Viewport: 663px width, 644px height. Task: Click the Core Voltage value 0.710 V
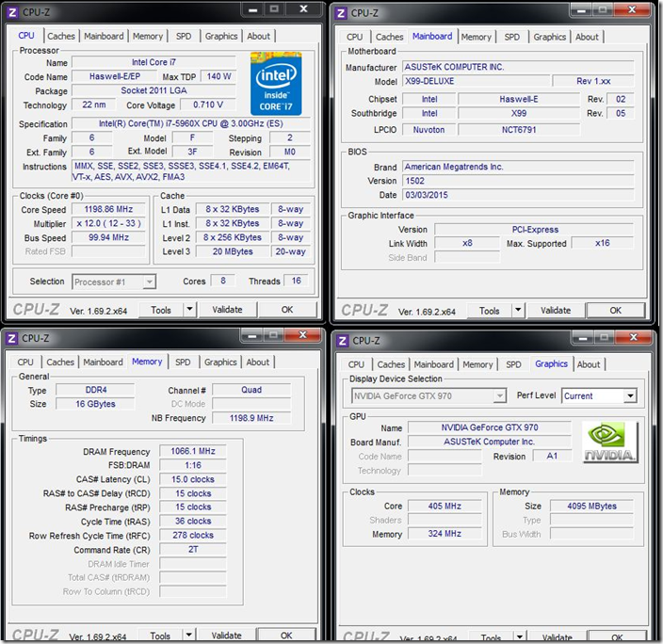click(208, 105)
